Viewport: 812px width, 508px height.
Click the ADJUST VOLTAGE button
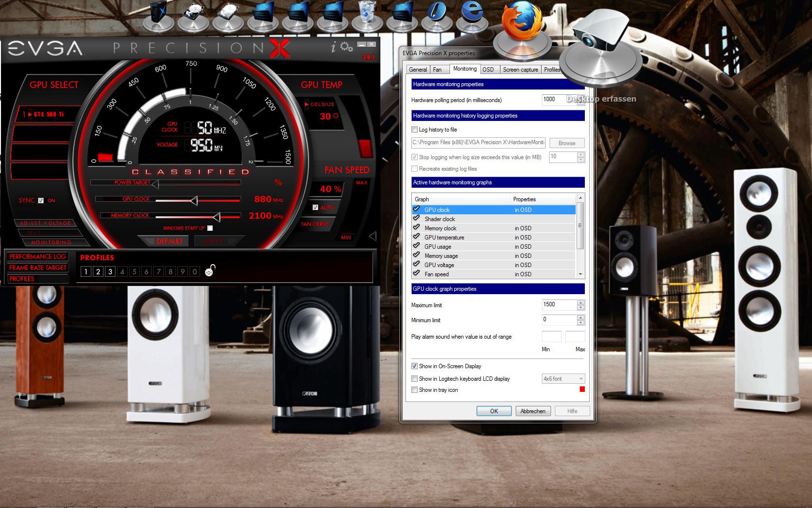tap(46, 223)
